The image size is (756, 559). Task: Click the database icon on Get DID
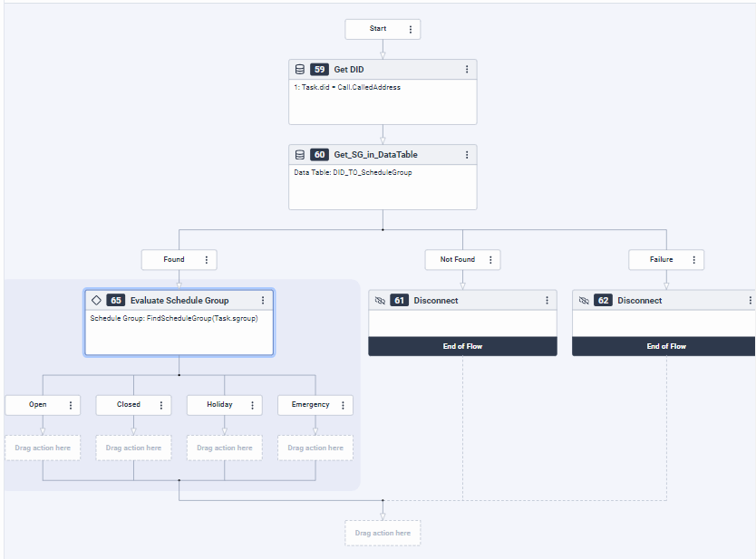click(300, 69)
